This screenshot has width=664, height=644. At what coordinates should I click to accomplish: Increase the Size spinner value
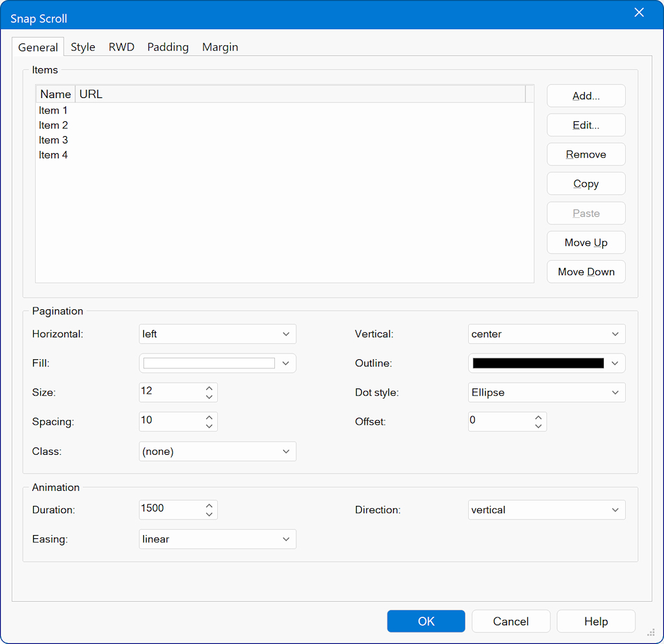click(x=209, y=388)
